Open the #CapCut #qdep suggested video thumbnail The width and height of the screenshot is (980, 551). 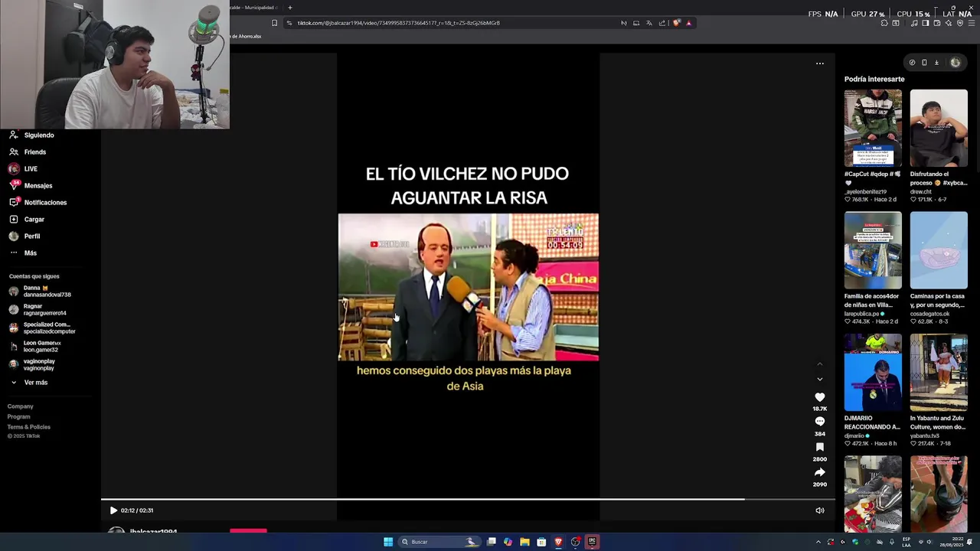(x=873, y=128)
